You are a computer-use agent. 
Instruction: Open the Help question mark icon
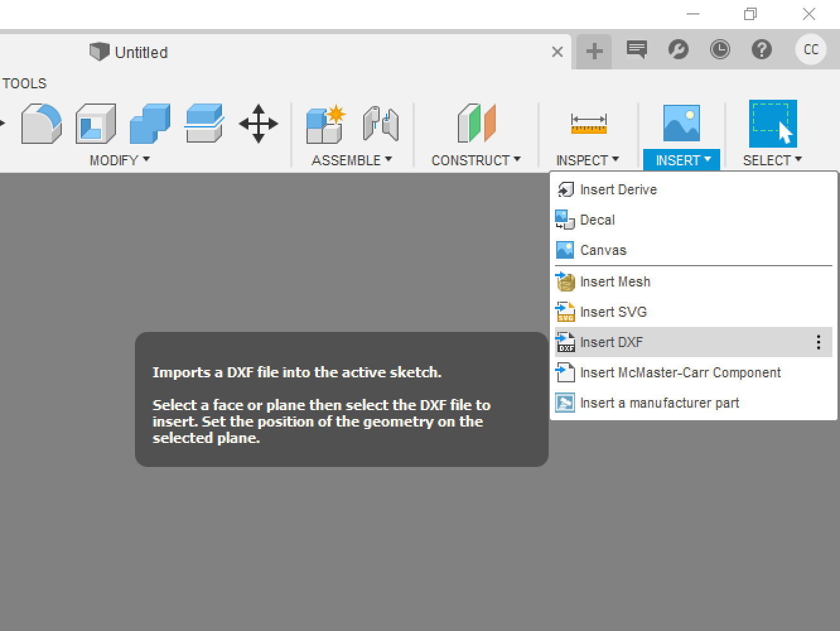[x=762, y=49]
